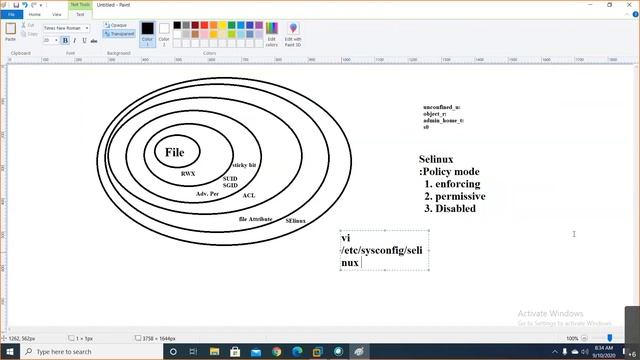
Task: Open Customize Quick Access Toolbar arrow
Action: click(41, 5)
